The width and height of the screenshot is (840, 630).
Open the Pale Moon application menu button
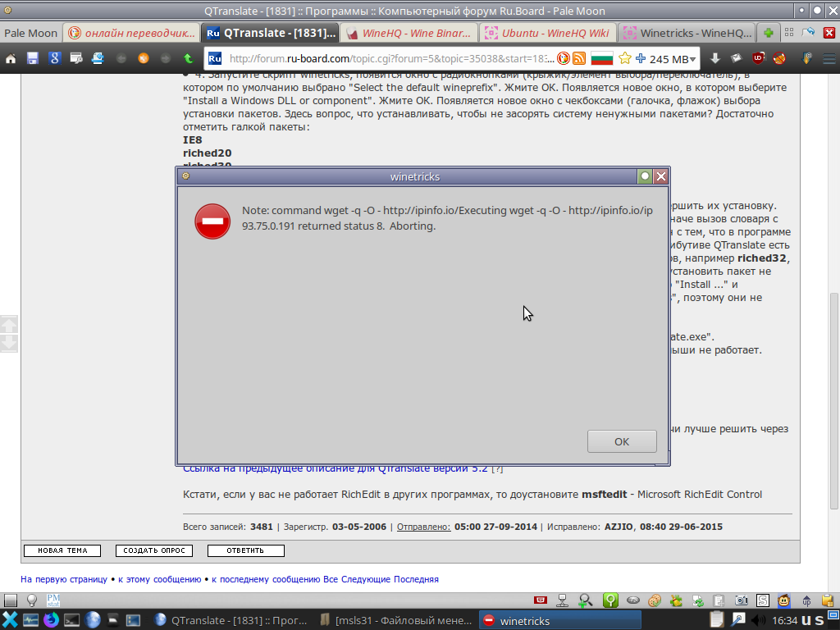point(30,33)
